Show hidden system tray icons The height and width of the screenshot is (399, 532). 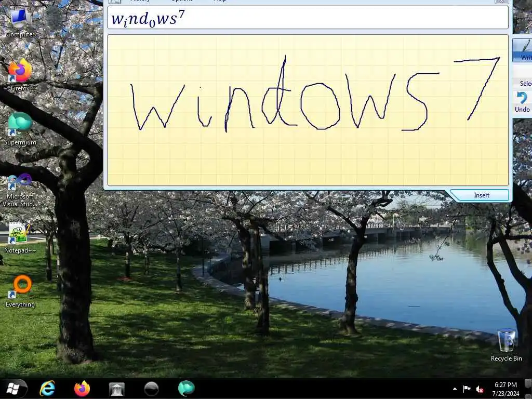click(x=455, y=389)
